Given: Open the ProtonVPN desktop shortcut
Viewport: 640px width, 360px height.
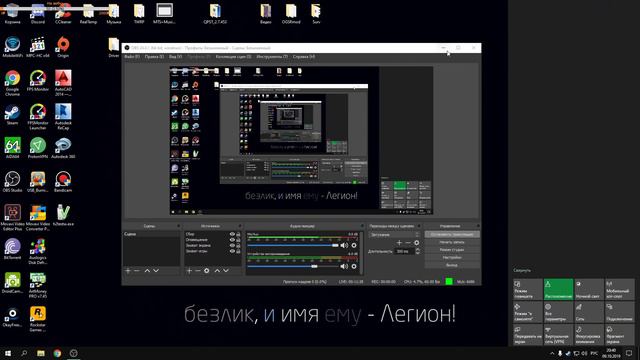Looking at the screenshot, I should coord(38,148).
